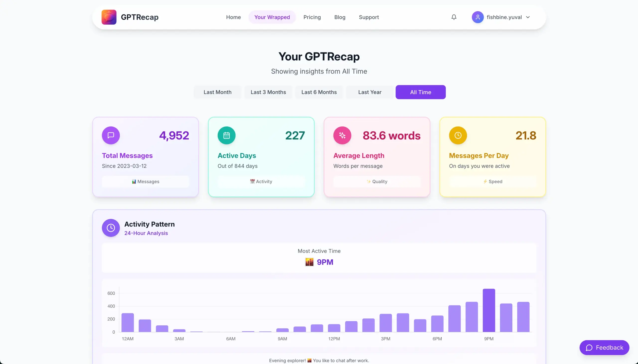Screen dimensions: 638x364
Task: Click the Active Days calendar icon
Action: (x=227, y=135)
